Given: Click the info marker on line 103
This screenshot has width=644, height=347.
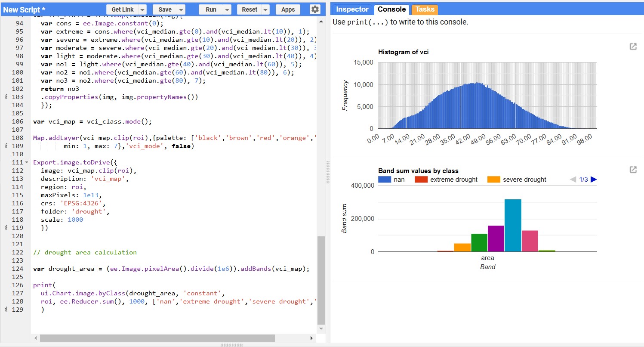Looking at the screenshot, I should (6, 97).
